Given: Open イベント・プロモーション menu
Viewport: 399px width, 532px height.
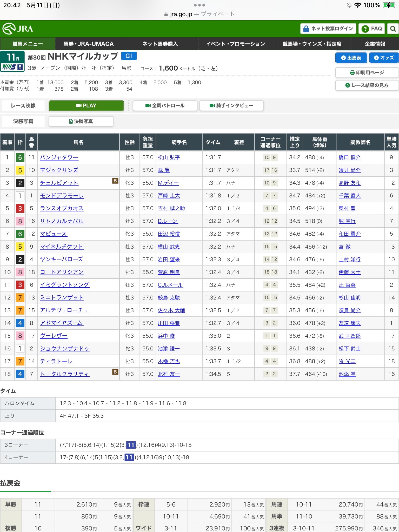Looking at the screenshot, I should (236, 44).
